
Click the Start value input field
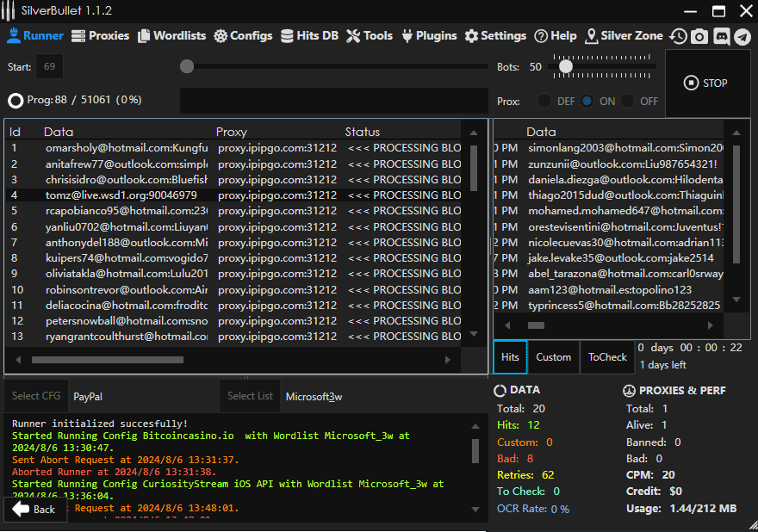pos(49,67)
